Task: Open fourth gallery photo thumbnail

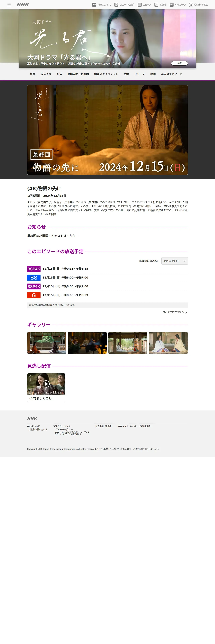Action: tap(168, 343)
